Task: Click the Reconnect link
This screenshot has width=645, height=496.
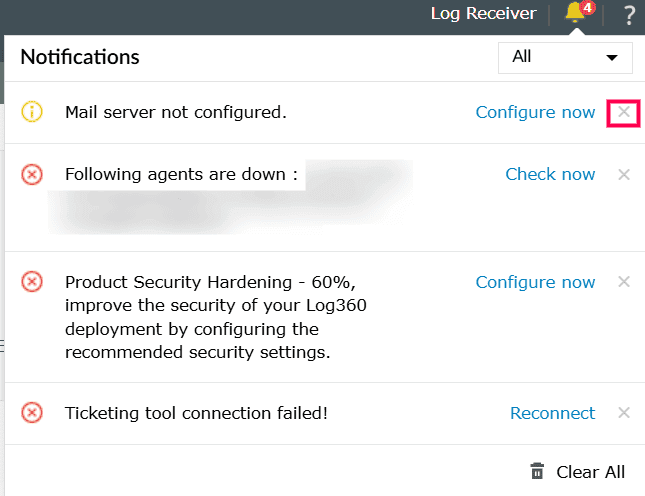Action: [x=552, y=413]
